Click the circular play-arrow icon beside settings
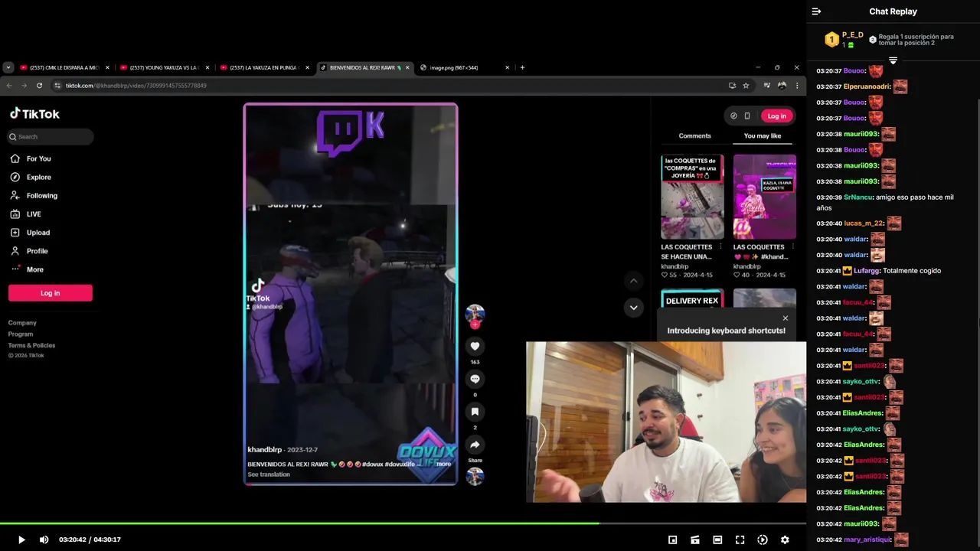 pyautogui.click(x=763, y=540)
